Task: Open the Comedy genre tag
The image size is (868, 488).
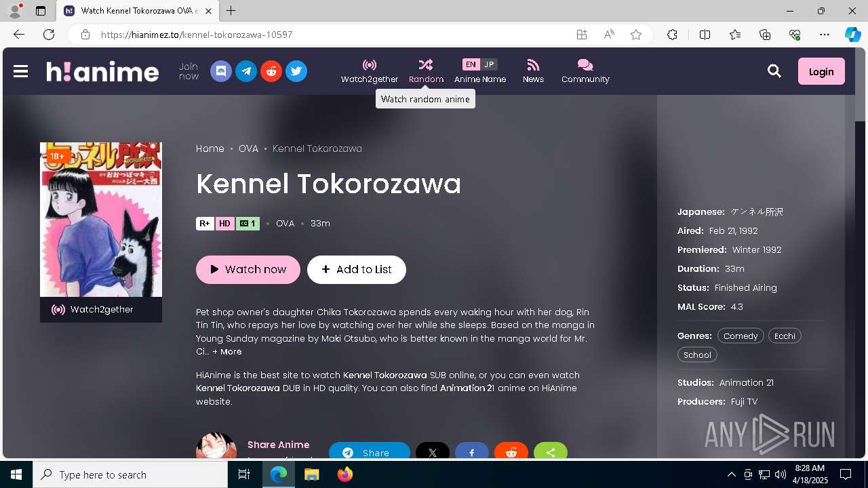Action: (741, 335)
